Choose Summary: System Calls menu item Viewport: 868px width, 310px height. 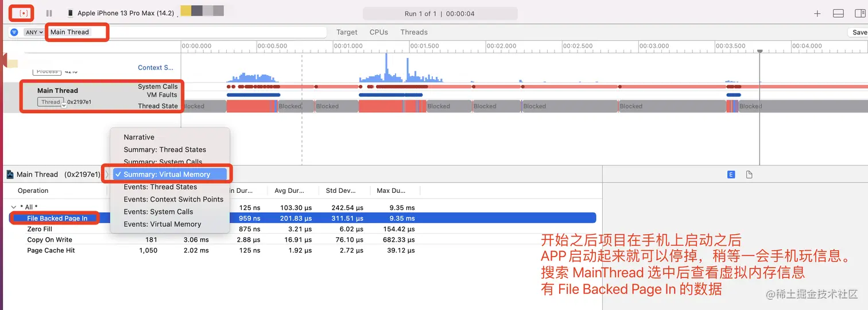point(170,162)
